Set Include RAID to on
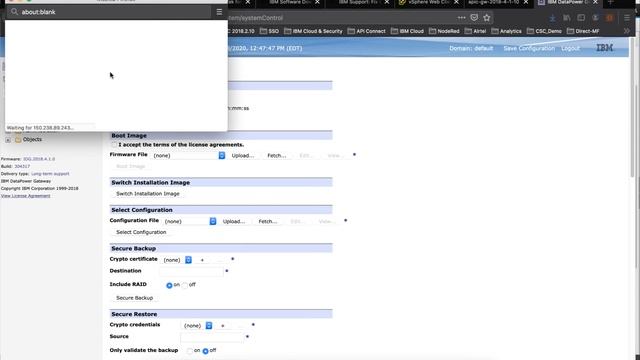Image resolution: width=640 pixels, height=360 pixels. pyautogui.click(x=169, y=285)
